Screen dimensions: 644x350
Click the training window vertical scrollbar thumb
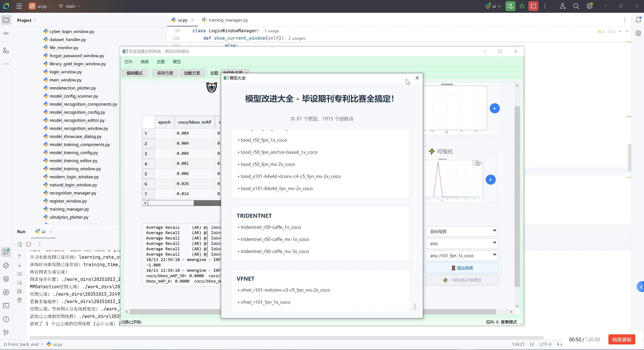tap(517, 196)
